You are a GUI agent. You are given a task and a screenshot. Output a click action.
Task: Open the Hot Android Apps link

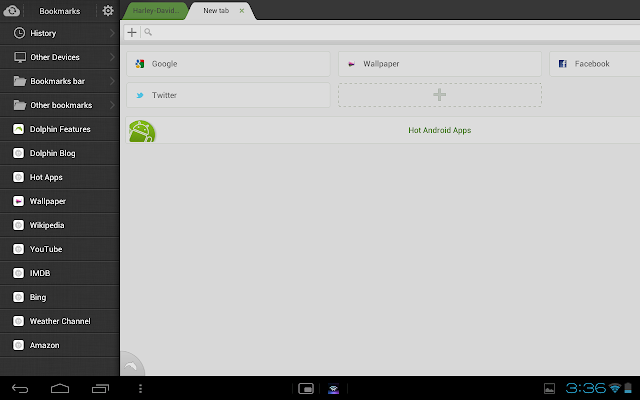[x=440, y=130]
